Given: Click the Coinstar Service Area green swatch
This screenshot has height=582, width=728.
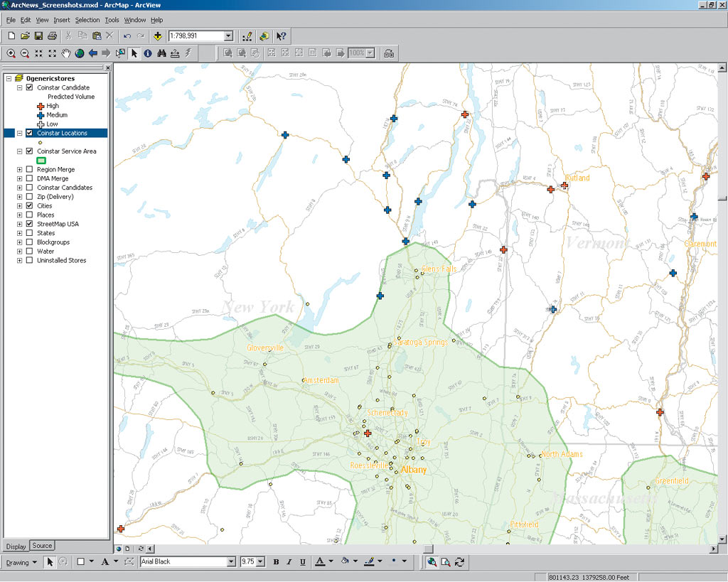Looking at the screenshot, I should click(x=41, y=161).
